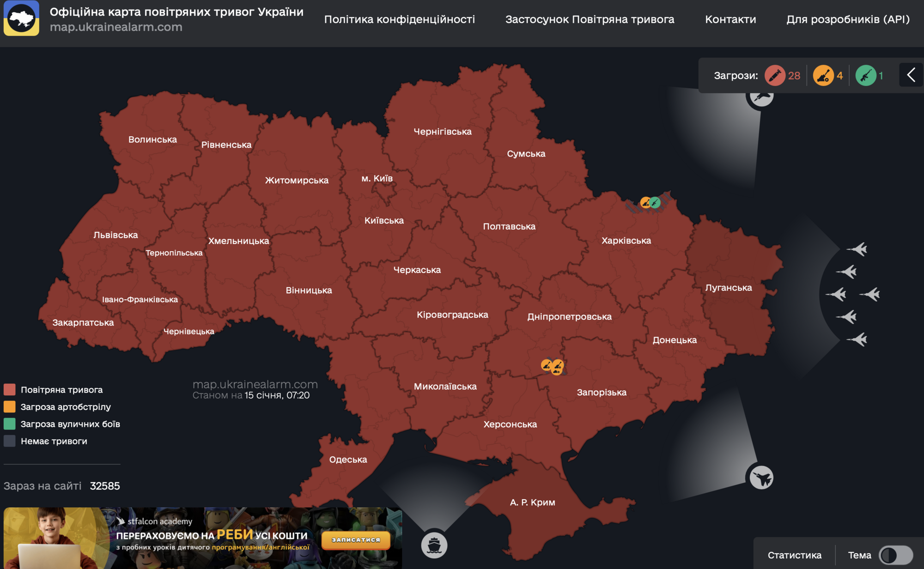Open Для розробників (API) link
The height and width of the screenshot is (569, 924).
(x=848, y=19)
